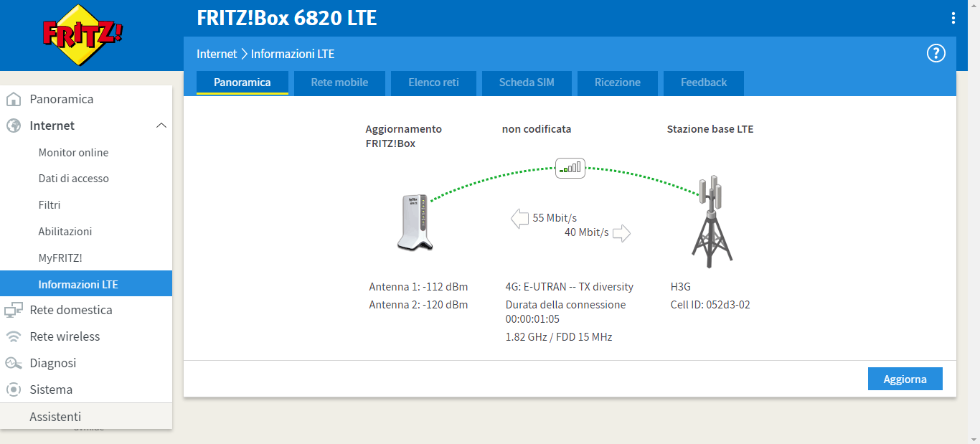The height and width of the screenshot is (444, 980).
Task: Expand the Rete domestica menu
Action: (70, 310)
